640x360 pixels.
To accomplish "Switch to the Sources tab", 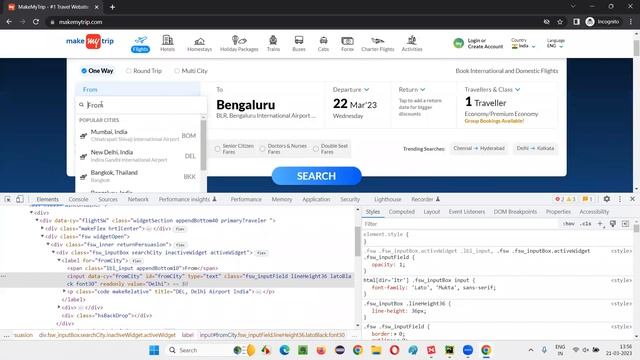I will click(108, 199).
